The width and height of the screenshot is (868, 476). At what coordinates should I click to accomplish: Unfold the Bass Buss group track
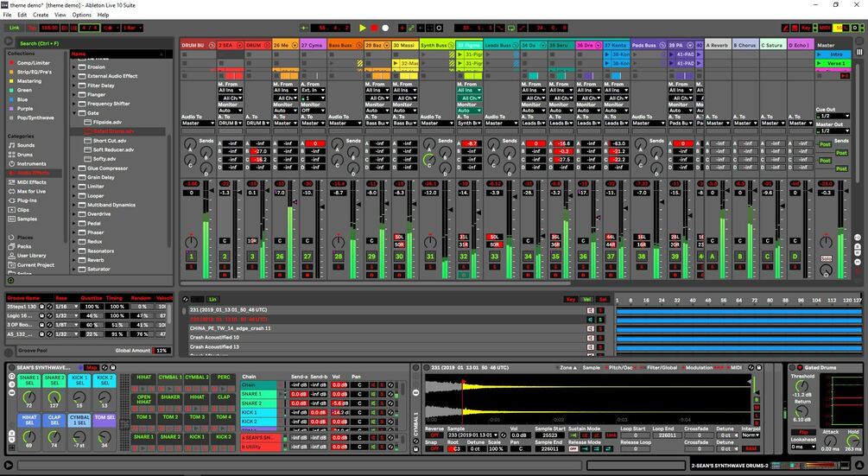[x=359, y=46]
